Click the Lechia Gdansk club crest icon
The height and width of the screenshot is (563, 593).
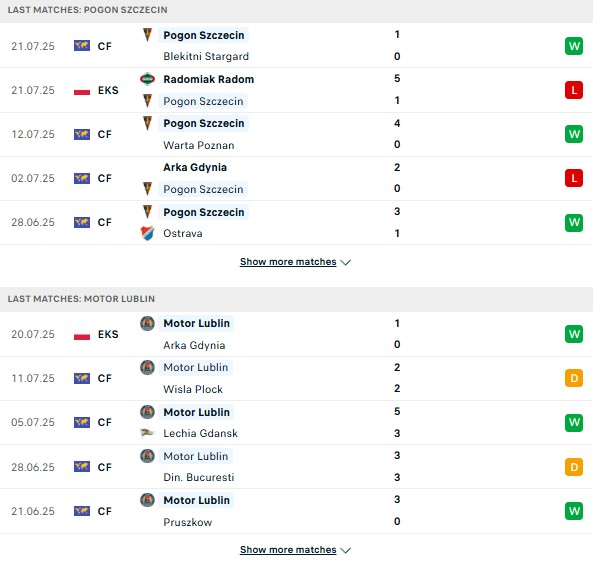tap(147, 433)
